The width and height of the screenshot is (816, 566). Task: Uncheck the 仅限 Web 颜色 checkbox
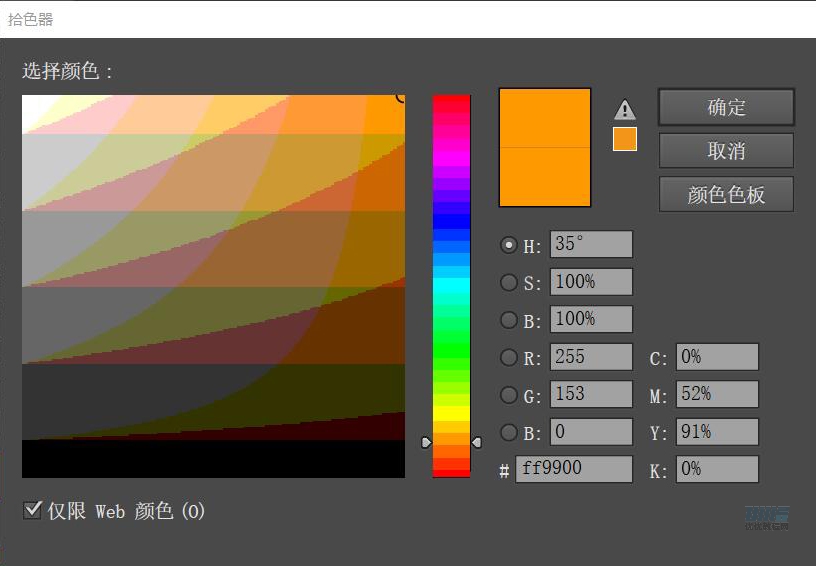click(32, 511)
